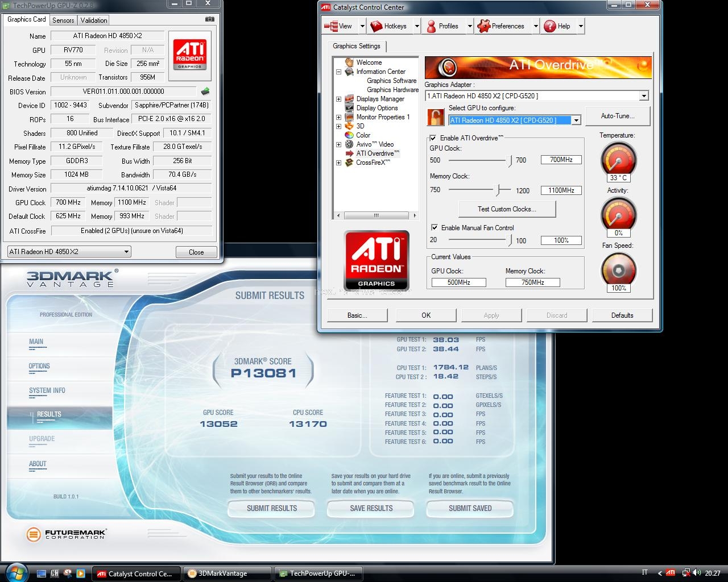Click the GPU-Z screenshot camera icon
The image size is (728, 582).
pyautogui.click(x=210, y=19)
